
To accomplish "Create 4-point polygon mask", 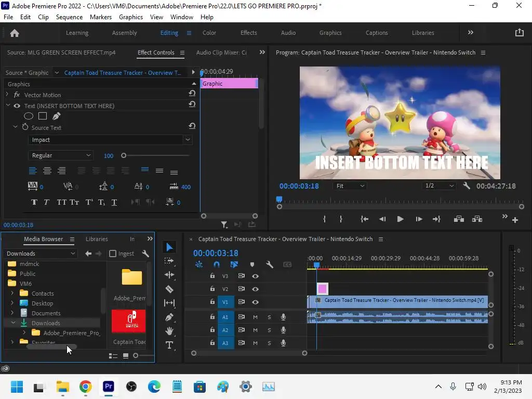I will point(43,116).
